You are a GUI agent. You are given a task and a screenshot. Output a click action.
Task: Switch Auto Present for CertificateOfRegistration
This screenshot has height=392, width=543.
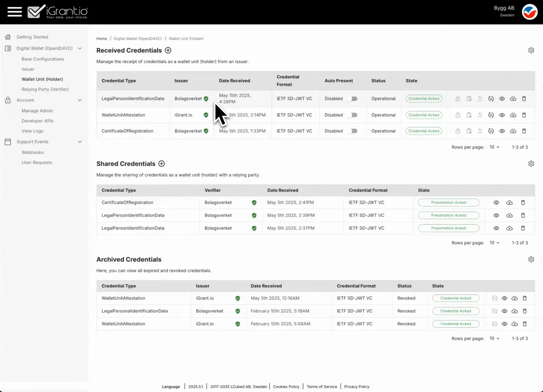pos(352,131)
